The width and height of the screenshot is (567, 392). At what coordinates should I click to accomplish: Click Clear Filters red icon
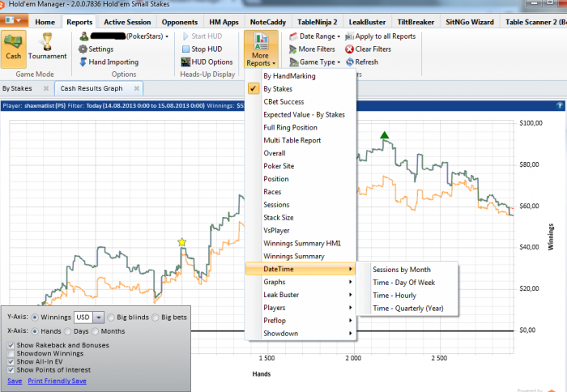(349, 49)
